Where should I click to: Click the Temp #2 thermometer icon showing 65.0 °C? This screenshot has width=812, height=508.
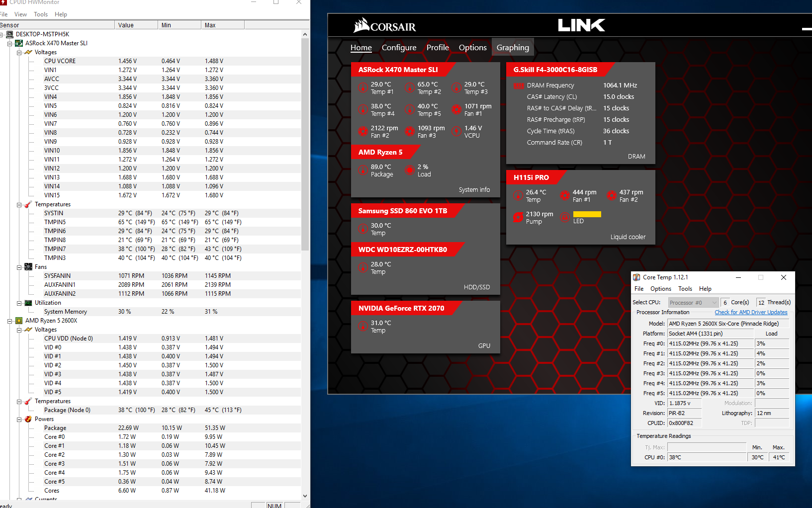[409, 88]
